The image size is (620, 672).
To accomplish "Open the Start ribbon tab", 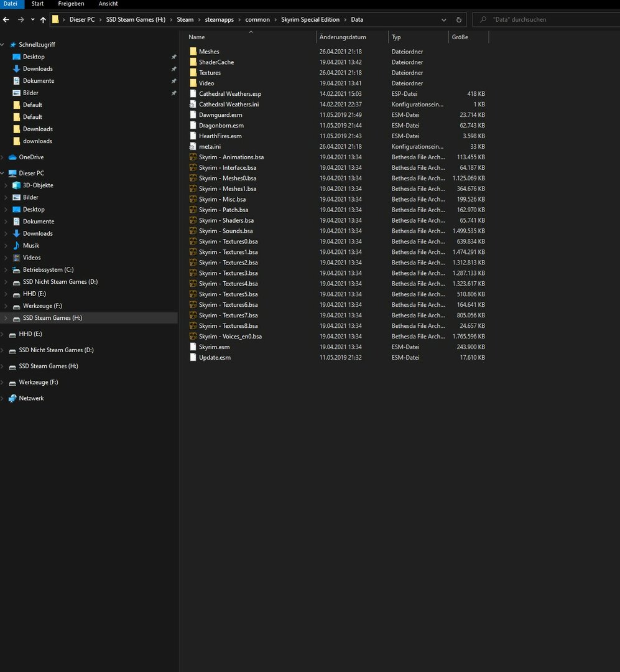I will coord(37,4).
